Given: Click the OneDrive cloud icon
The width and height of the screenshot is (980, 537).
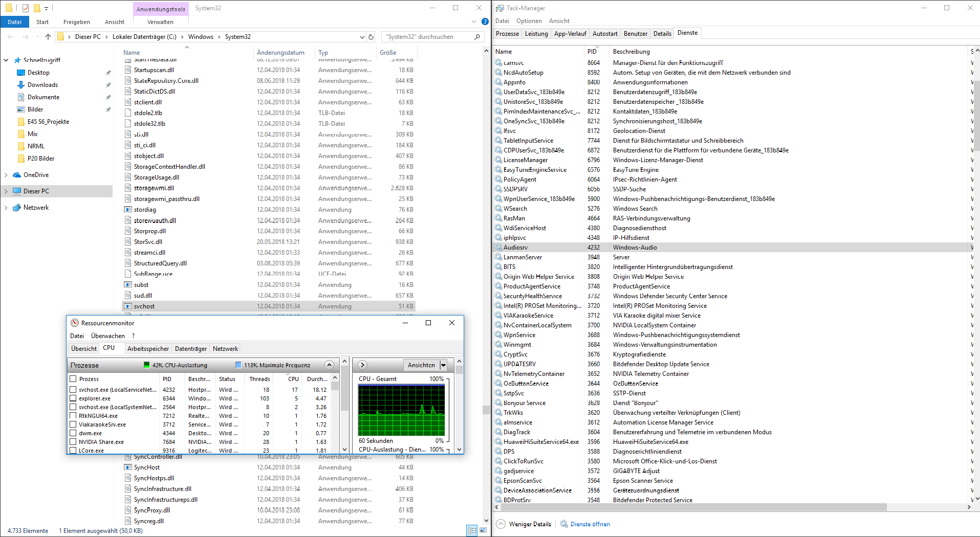Looking at the screenshot, I should pyautogui.click(x=17, y=175).
